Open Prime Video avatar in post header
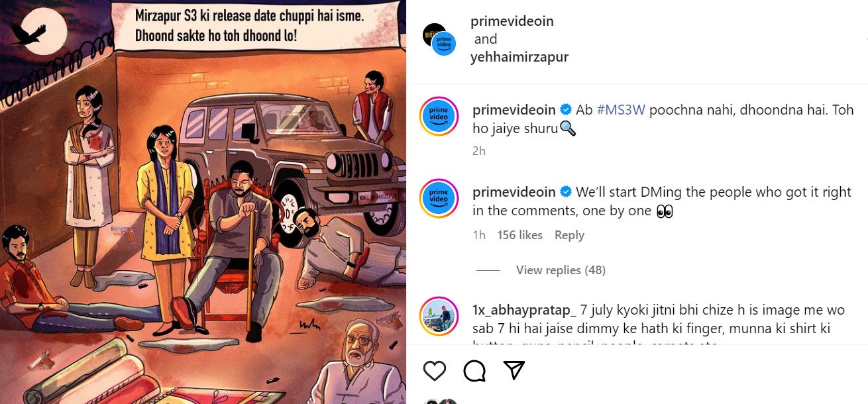The height and width of the screenshot is (404, 868). click(x=444, y=42)
